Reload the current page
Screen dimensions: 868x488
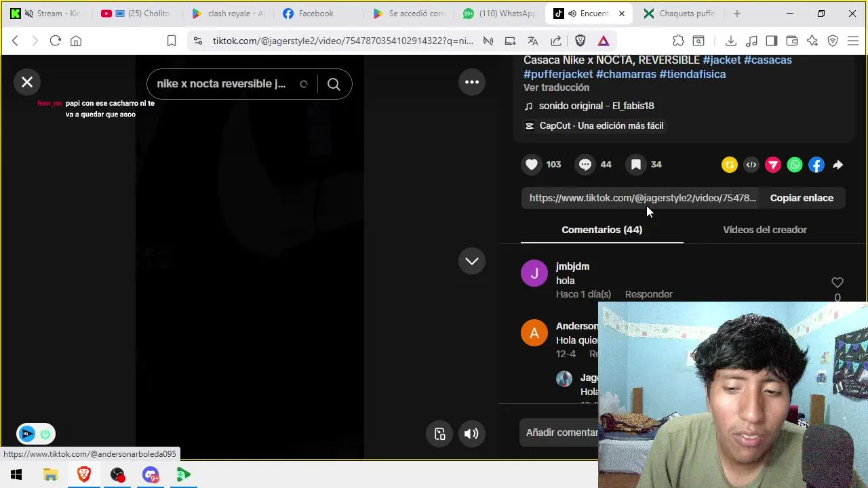pos(56,41)
